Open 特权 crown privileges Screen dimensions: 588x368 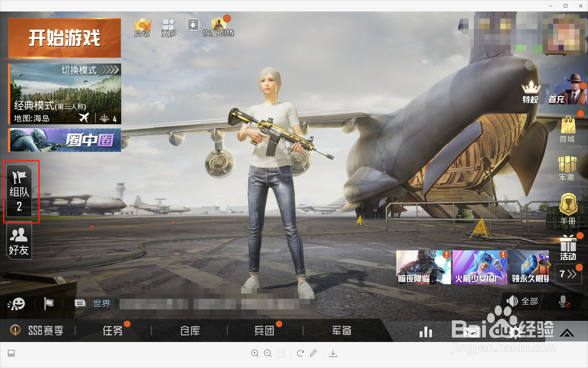530,93
